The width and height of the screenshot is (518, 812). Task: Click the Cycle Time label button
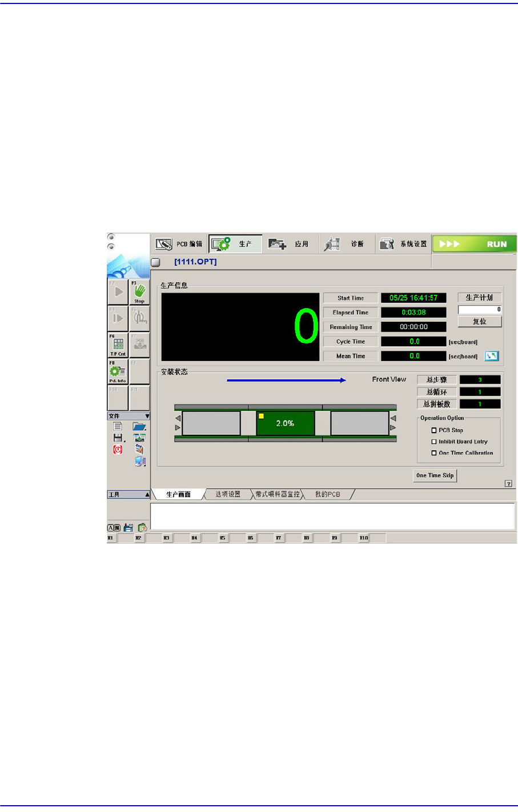coord(351,342)
